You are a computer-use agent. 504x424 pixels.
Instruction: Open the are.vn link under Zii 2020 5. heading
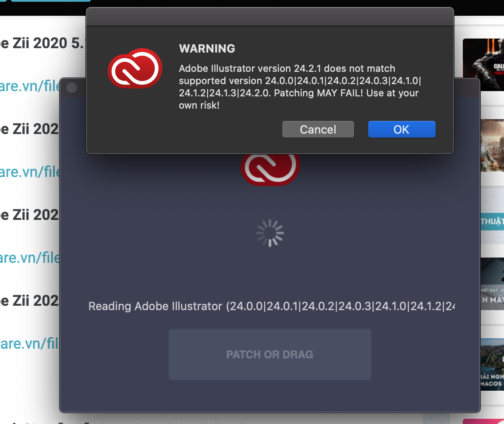click(x=30, y=86)
